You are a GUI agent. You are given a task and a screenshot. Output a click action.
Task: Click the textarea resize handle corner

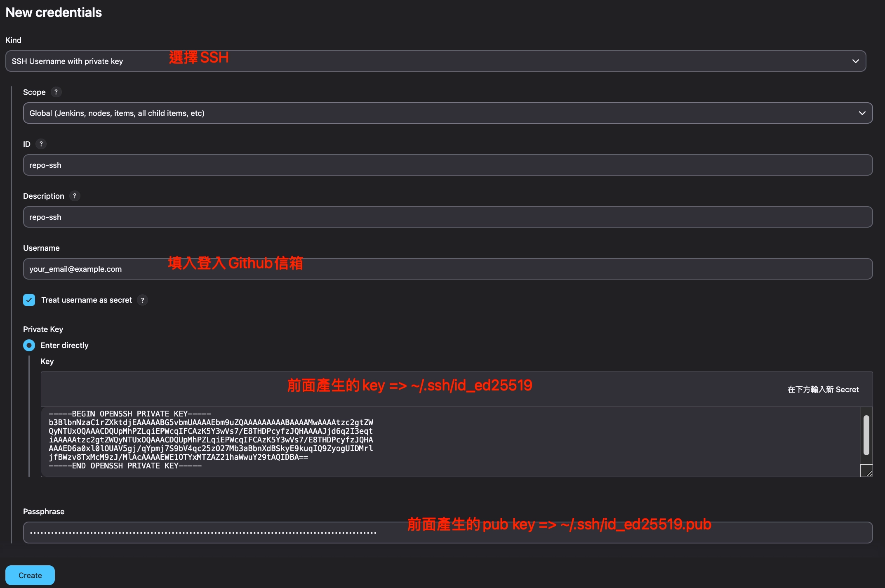point(867,472)
